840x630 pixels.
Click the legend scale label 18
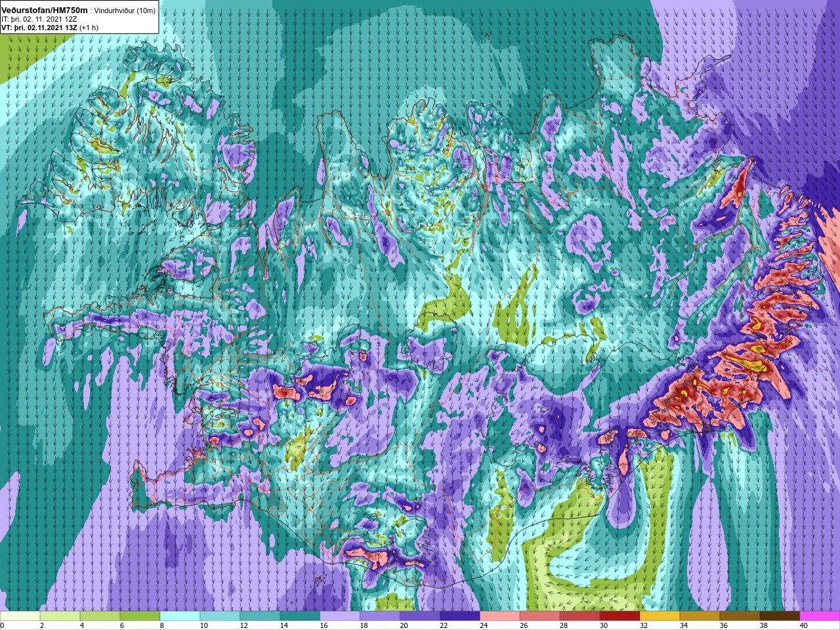coord(364,625)
